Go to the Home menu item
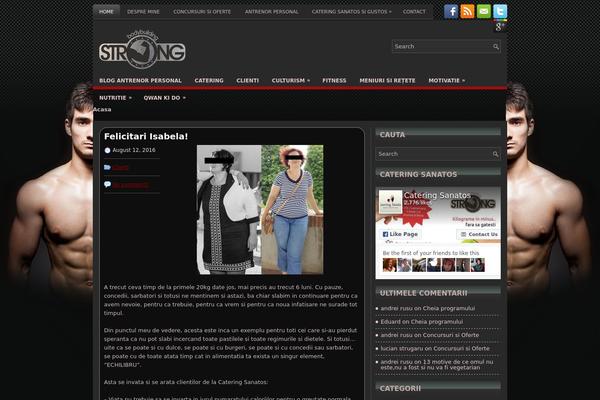 pos(106,12)
